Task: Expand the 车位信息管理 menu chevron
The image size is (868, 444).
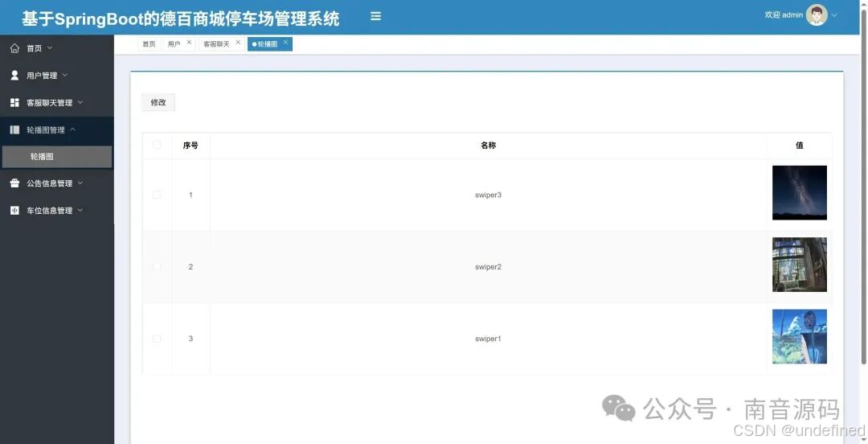Action: click(80, 210)
